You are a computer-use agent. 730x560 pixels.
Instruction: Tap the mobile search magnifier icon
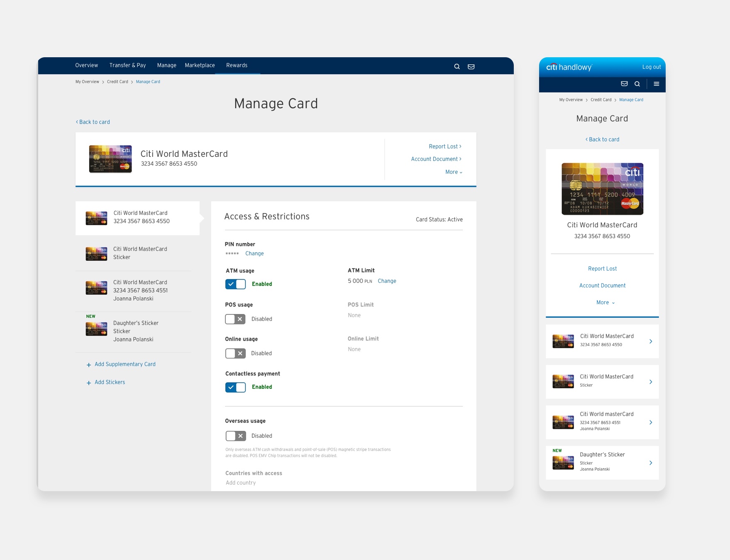tap(637, 84)
